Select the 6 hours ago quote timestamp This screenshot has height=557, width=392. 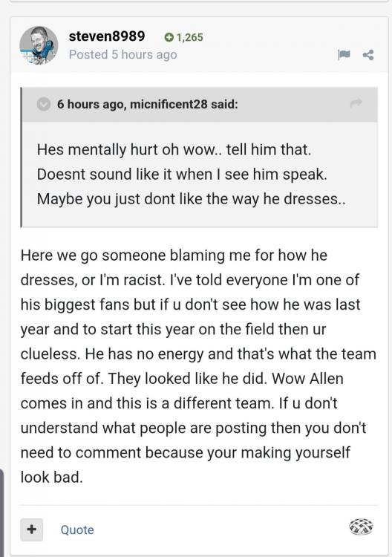pyautogui.click(x=90, y=104)
